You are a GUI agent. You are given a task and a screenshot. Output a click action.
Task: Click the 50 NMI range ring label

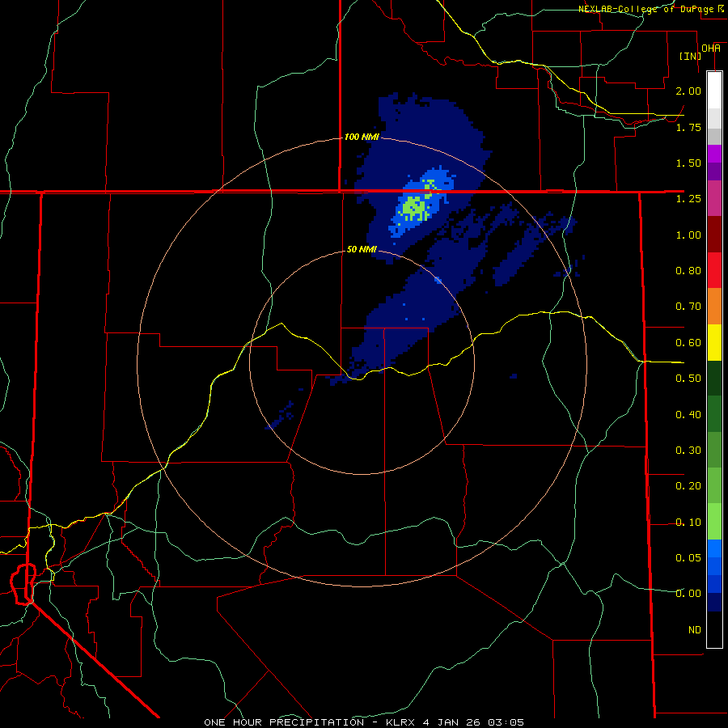362,249
